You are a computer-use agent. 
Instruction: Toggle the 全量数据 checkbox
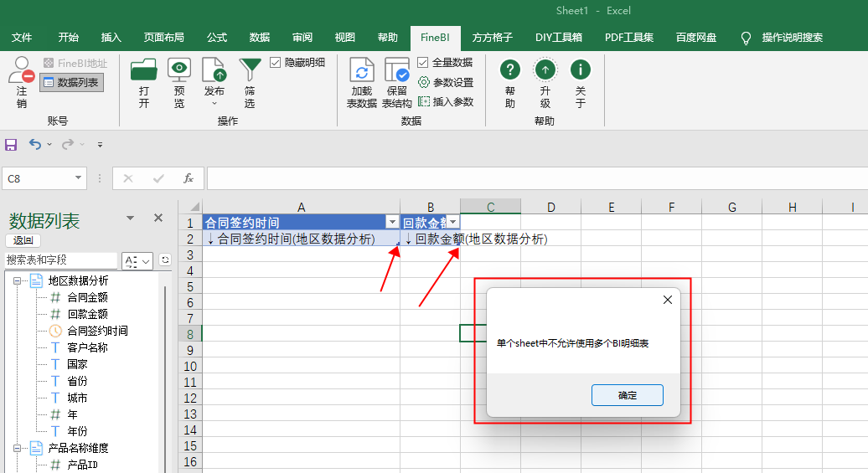coord(423,63)
